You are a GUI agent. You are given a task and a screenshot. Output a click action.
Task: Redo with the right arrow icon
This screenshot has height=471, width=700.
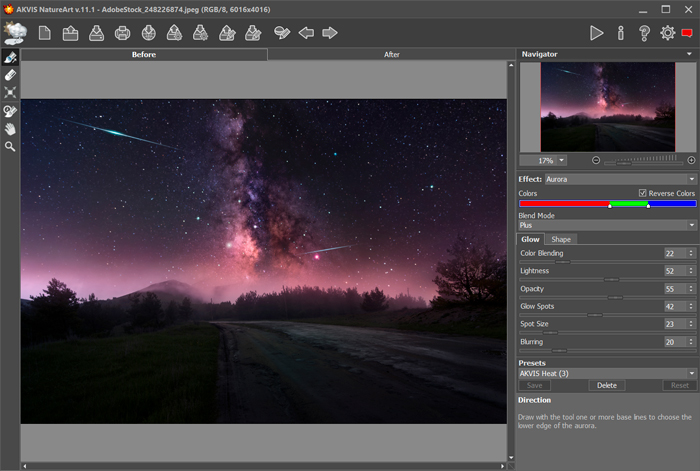tap(330, 33)
